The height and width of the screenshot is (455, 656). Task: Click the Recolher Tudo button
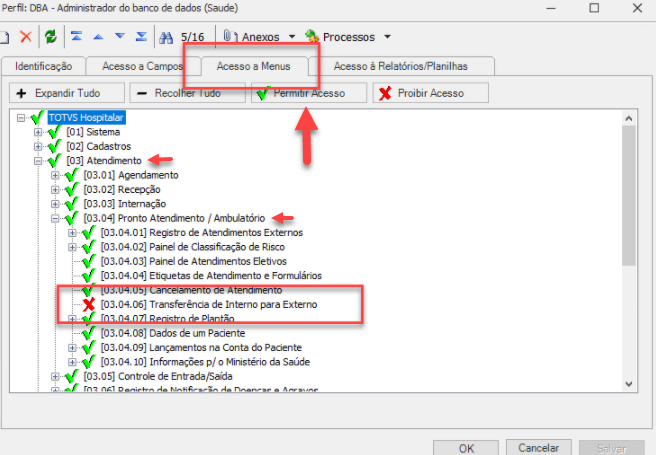point(187,93)
